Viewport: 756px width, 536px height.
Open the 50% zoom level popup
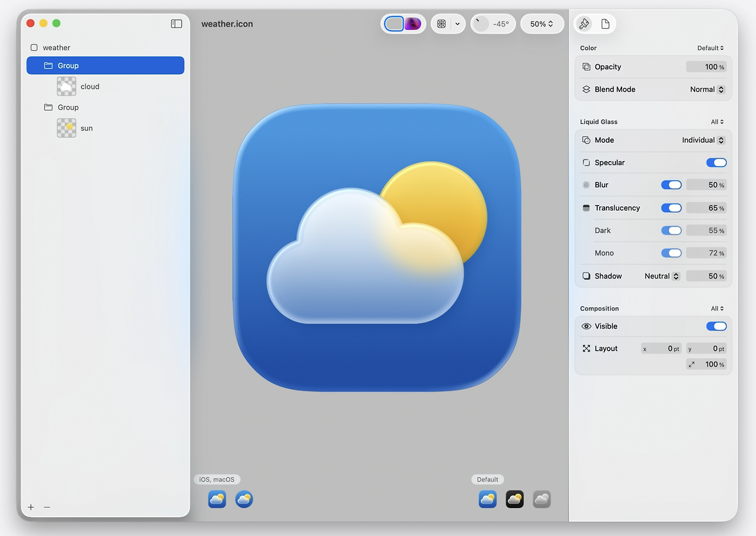542,24
